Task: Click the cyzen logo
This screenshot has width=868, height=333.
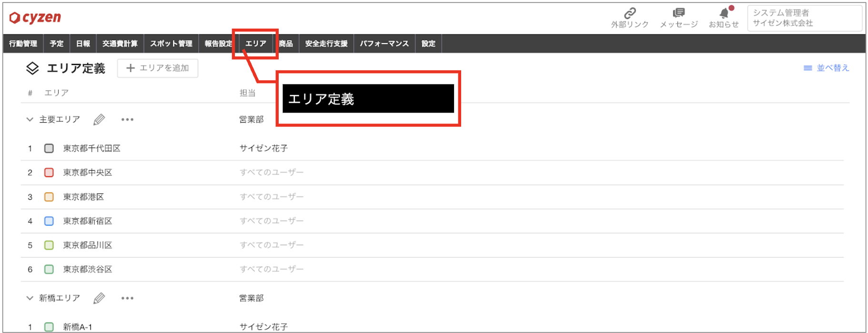Action: pos(35,18)
